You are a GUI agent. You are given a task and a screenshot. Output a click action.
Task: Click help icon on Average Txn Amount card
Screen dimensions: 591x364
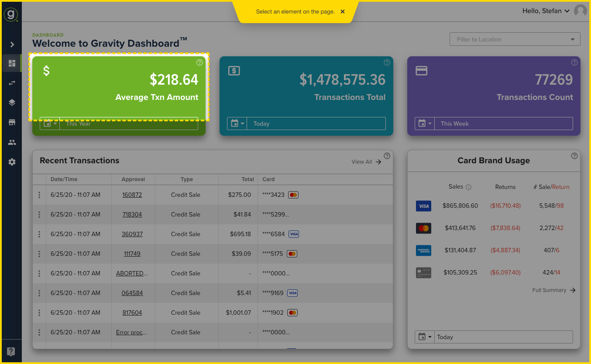coord(199,62)
